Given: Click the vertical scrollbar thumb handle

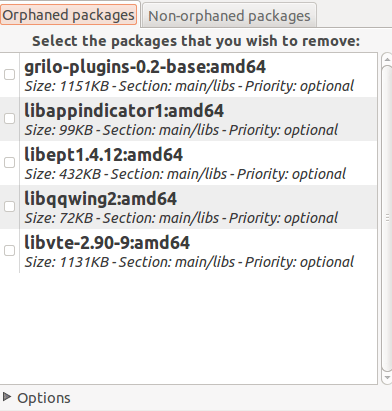Looking at the screenshot, I should click(387, 218).
